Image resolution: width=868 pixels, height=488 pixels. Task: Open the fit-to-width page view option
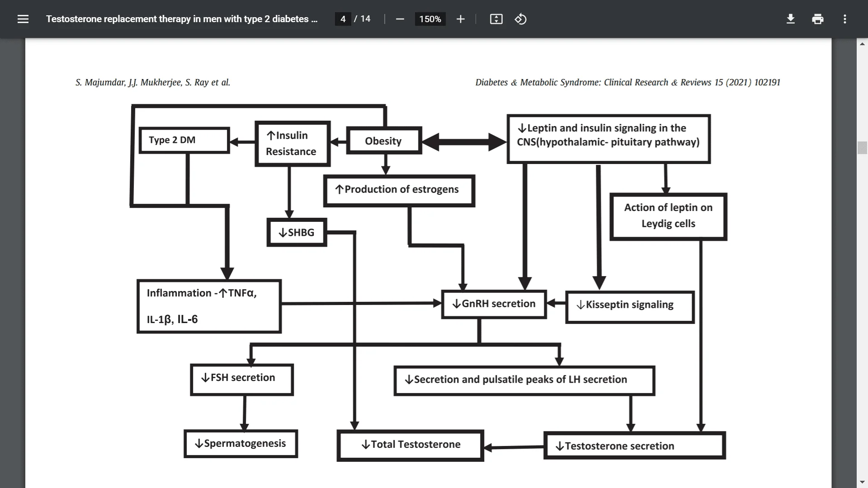click(x=496, y=19)
